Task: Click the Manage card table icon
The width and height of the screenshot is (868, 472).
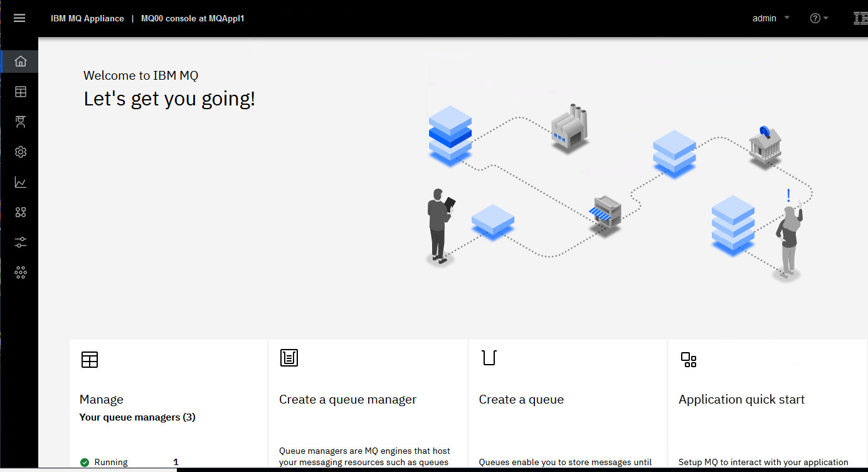Action: tap(90, 360)
